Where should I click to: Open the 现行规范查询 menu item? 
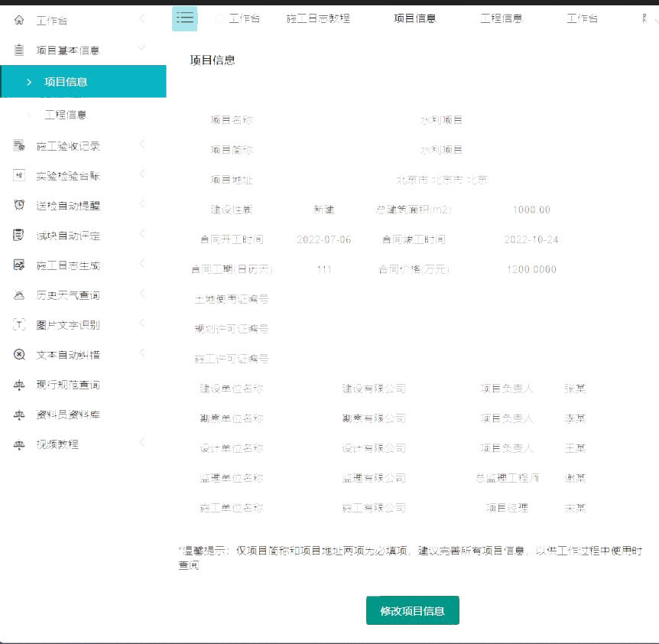pos(68,385)
